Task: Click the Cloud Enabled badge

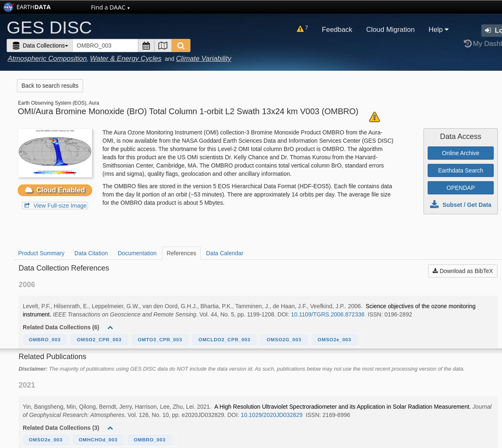Action: pyautogui.click(x=55, y=190)
